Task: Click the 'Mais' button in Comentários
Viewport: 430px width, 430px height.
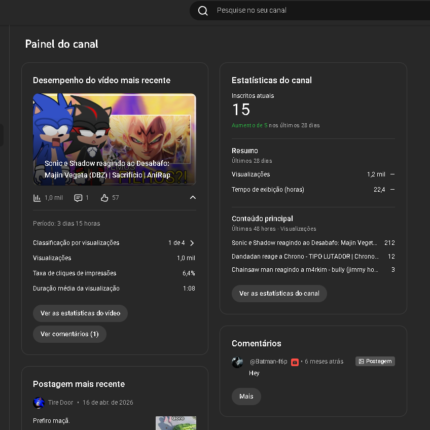Action: 246,397
